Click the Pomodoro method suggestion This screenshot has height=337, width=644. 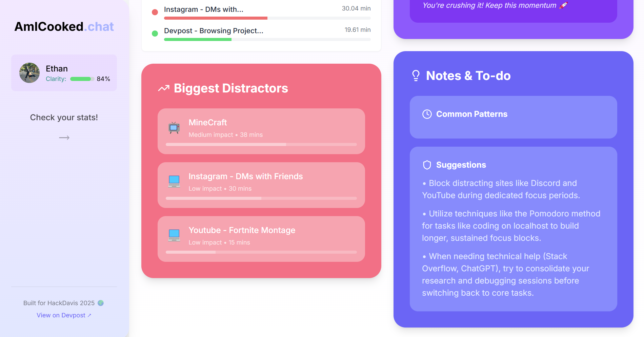[x=511, y=226]
